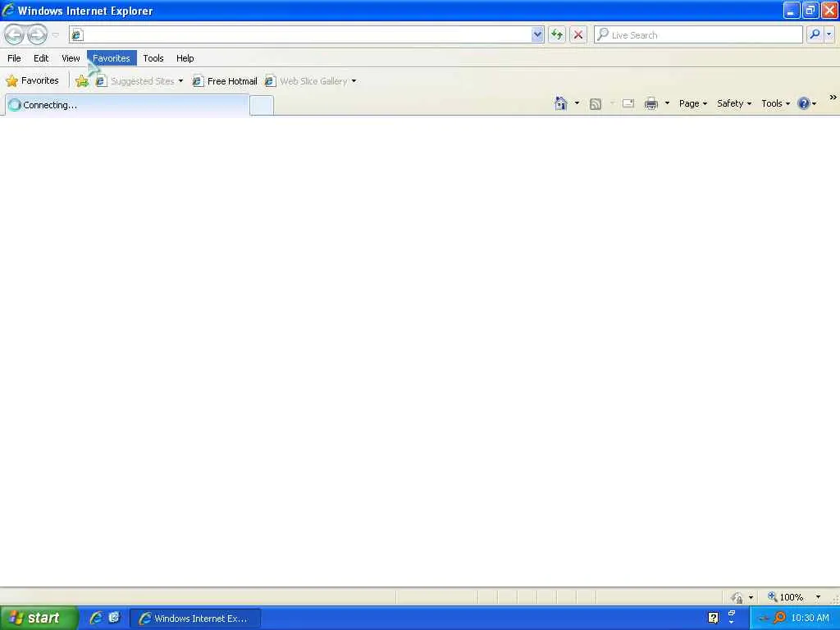Click the Refresh page button
This screenshot has width=840, height=630.
point(557,34)
